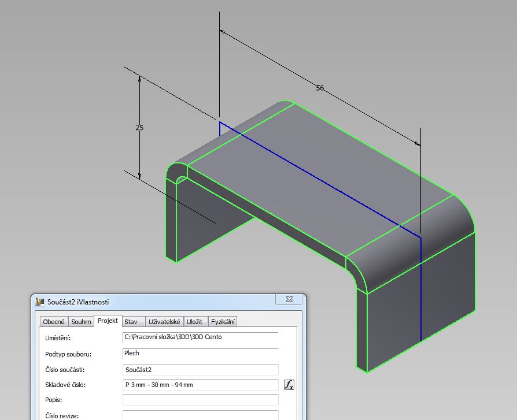Viewport: 517px width, 420px height.
Task: Switch to the Obecné tab
Action: (54, 322)
